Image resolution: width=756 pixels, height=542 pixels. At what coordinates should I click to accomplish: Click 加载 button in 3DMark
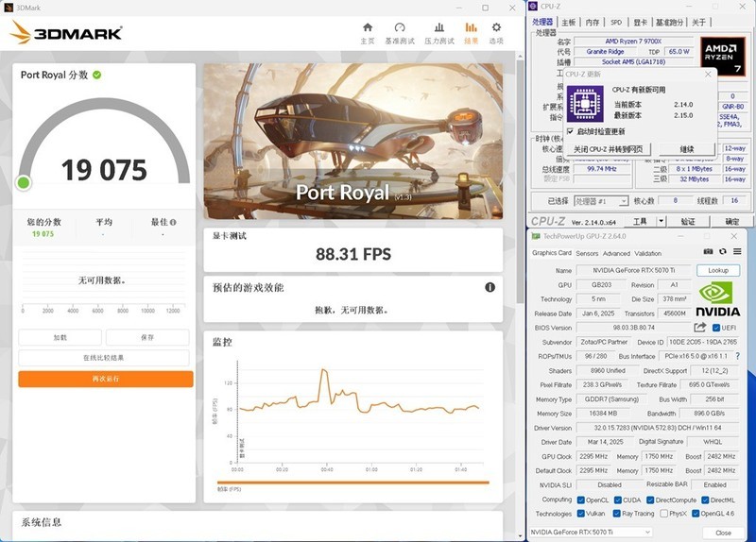[60, 337]
